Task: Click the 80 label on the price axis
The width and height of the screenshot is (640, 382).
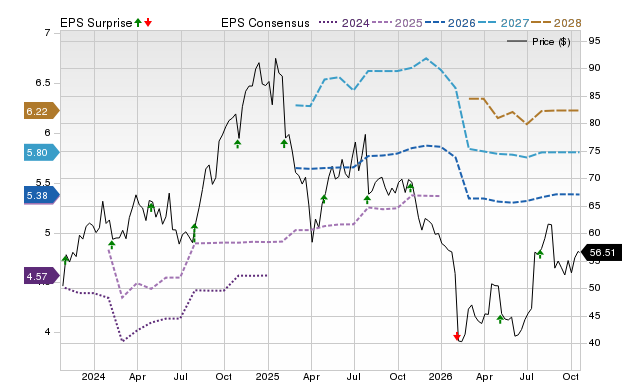Action: (x=594, y=123)
